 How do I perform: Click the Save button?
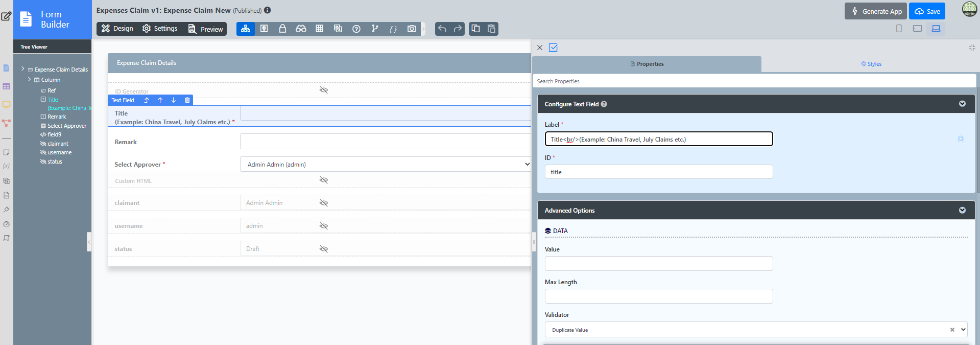[927, 11]
